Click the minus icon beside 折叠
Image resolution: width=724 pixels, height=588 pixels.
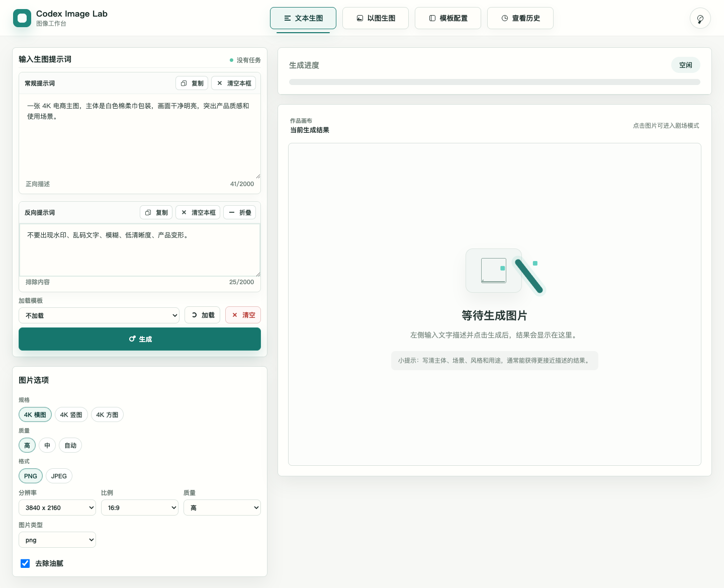point(232,213)
